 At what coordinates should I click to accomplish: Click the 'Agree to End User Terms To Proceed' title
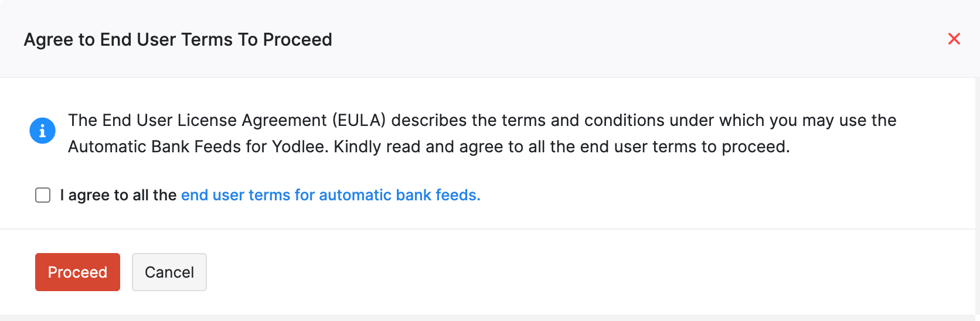(178, 39)
